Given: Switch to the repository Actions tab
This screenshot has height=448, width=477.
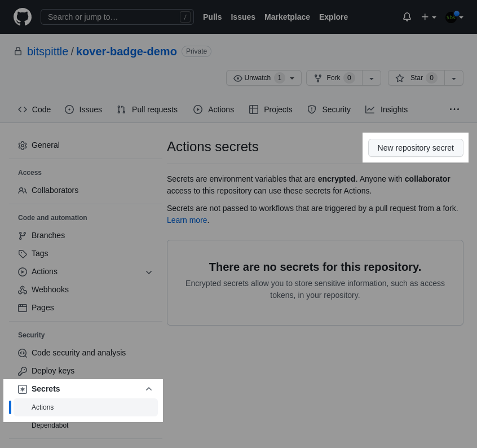Looking at the screenshot, I should (214, 109).
